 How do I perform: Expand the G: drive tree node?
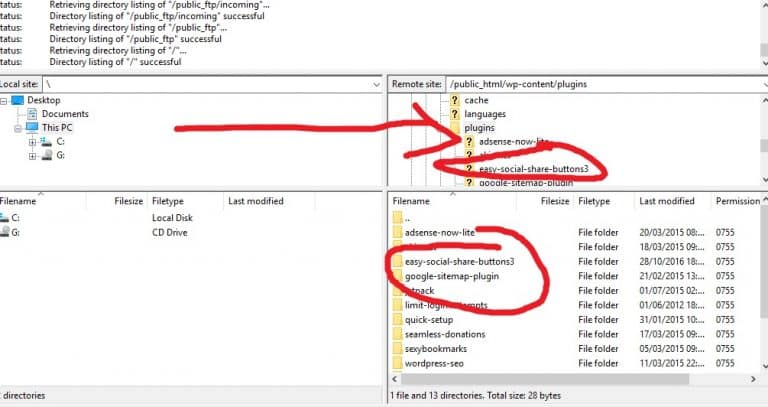coord(32,156)
